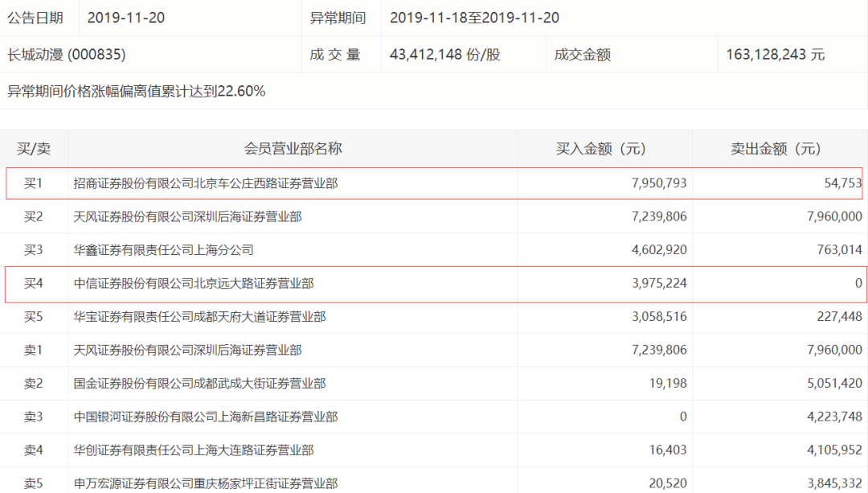
Task: Click the "买5" row label
Action: click(33, 317)
